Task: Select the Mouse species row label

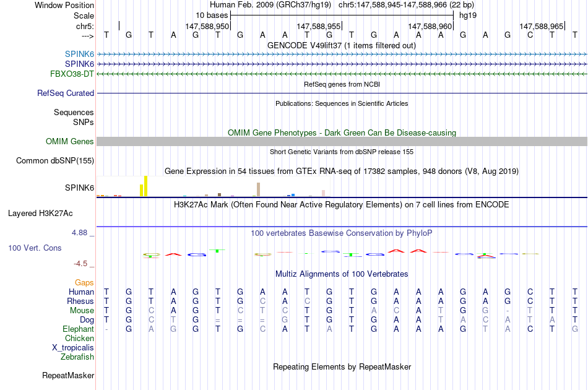Action: pos(82,311)
